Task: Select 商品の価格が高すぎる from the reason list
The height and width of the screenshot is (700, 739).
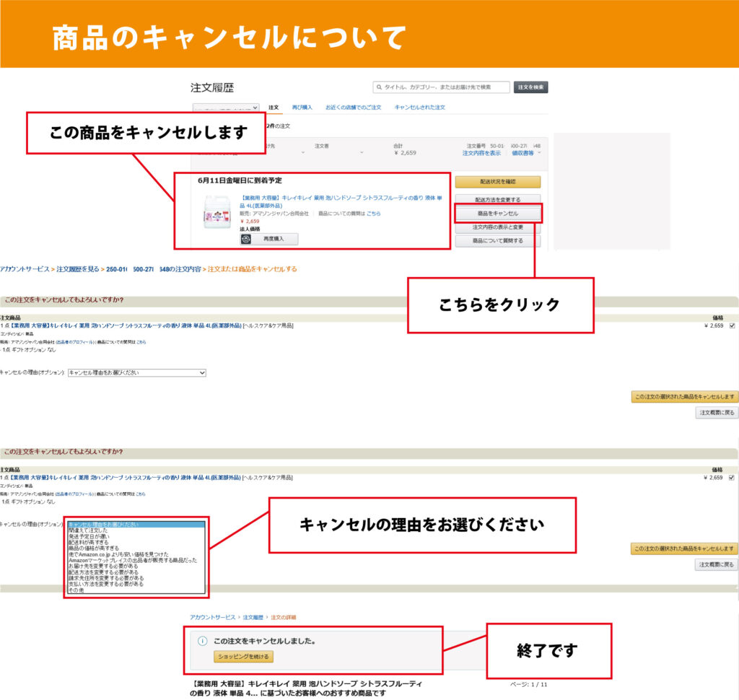Action: point(136,548)
